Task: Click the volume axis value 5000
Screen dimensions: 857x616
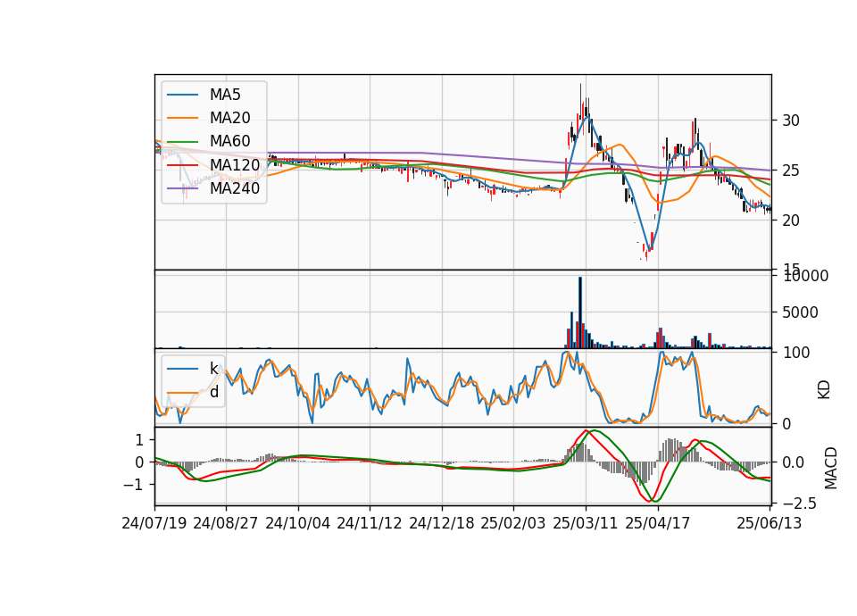Action: (800, 312)
